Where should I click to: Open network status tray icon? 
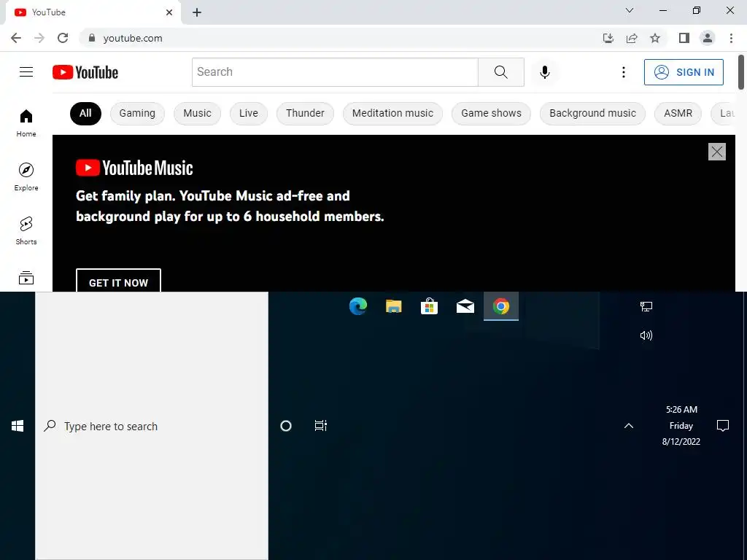tap(646, 306)
